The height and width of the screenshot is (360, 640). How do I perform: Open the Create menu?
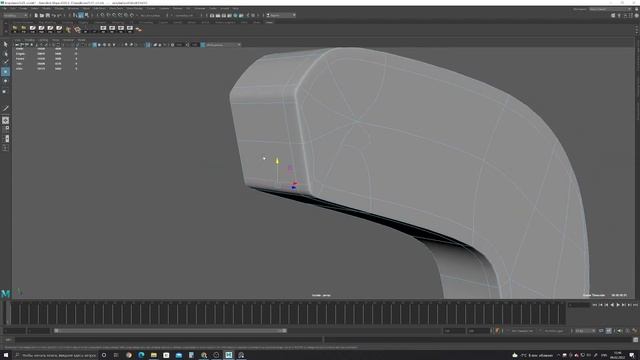click(x=24, y=9)
